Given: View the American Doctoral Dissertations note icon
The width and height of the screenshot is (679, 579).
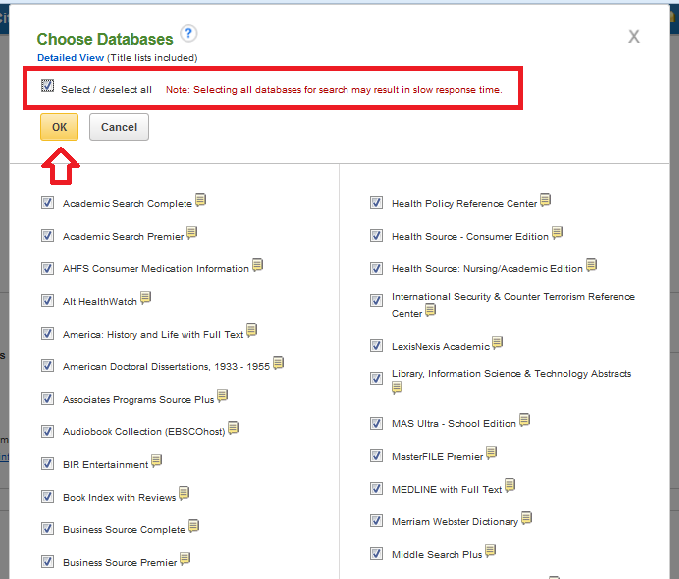Looking at the screenshot, I should click(x=278, y=363).
